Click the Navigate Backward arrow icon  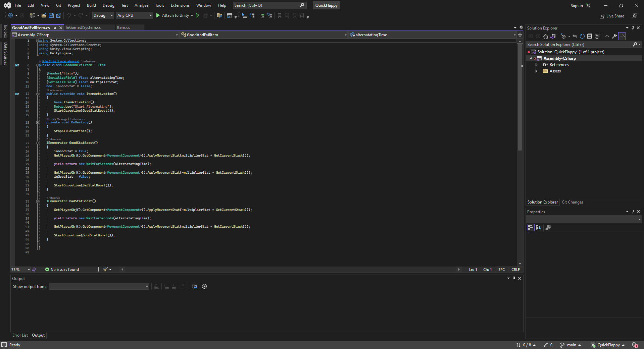(11, 15)
